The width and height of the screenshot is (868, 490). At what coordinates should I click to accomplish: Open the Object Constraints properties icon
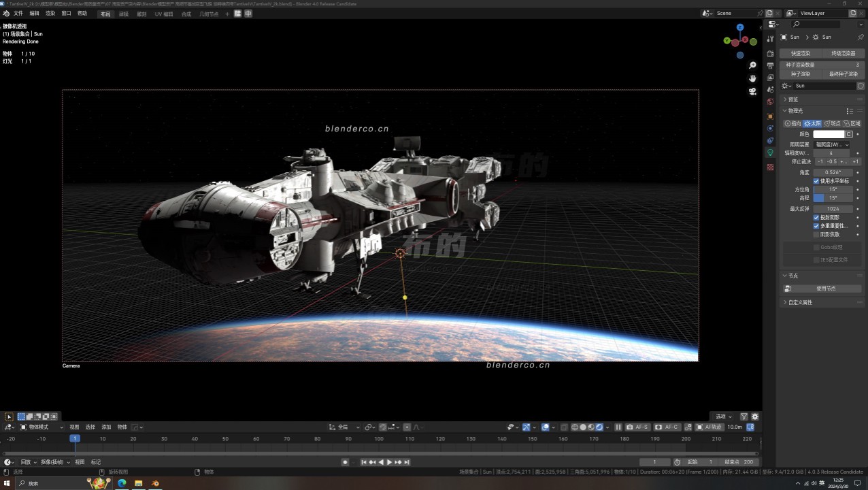[x=770, y=141]
